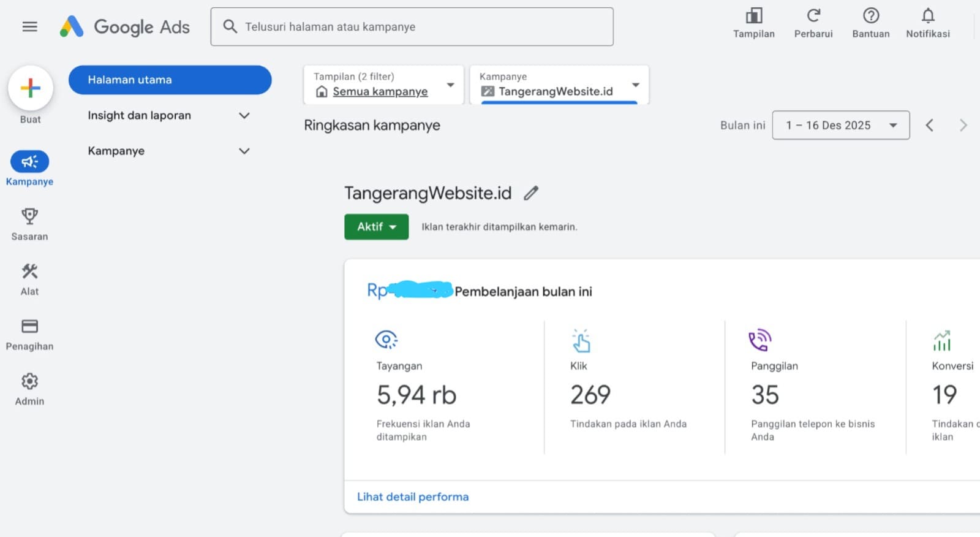
Task: Go to Penagihan billing section
Action: [x=29, y=327]
